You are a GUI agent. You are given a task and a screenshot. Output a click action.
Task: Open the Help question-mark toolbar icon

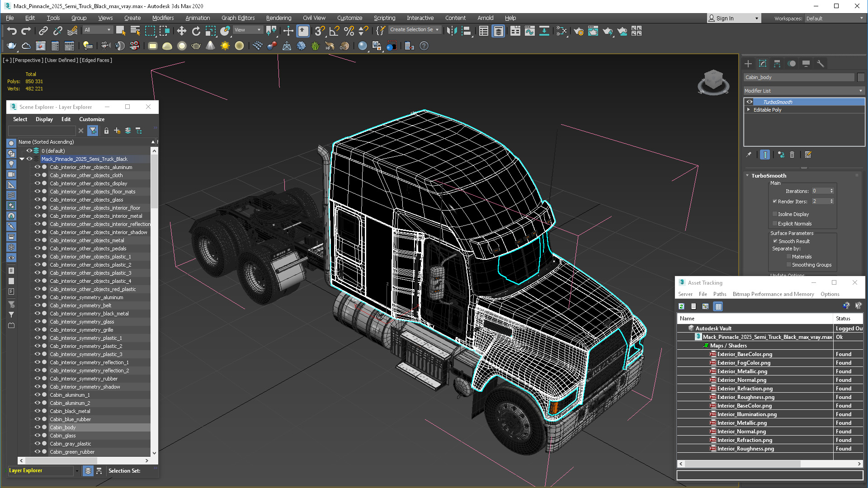tap(424, 46)
